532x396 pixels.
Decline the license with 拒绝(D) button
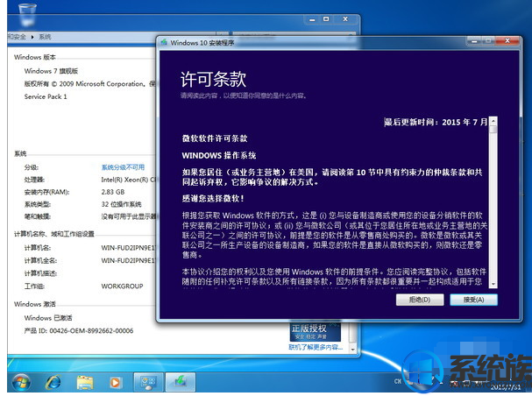420,300
